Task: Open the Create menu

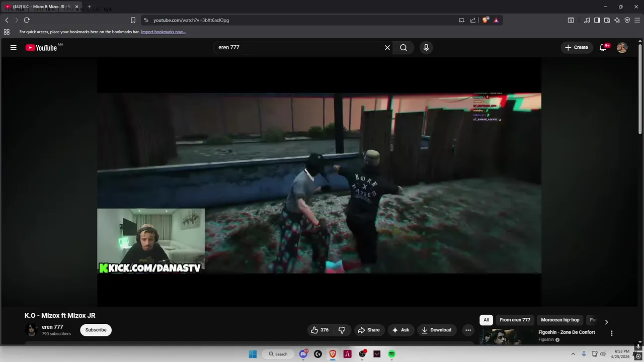Action: point(577,47)
